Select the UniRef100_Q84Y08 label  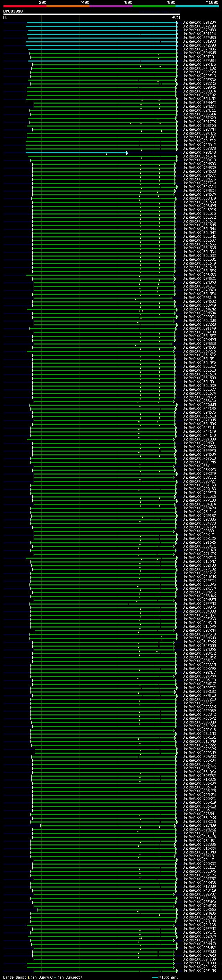[199, 332]
